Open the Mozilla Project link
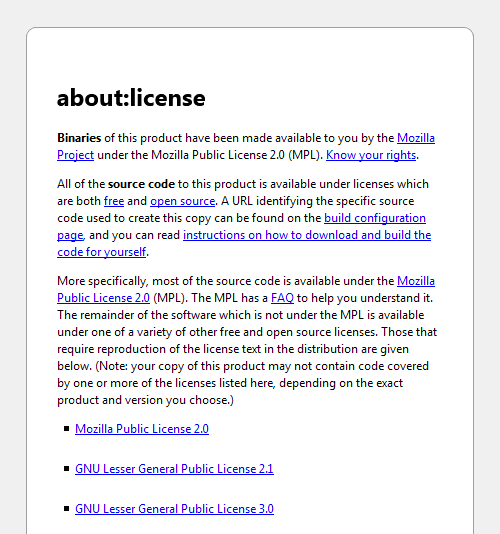The height and width of the screenshot is (534, 500). (x=416, y=138)
